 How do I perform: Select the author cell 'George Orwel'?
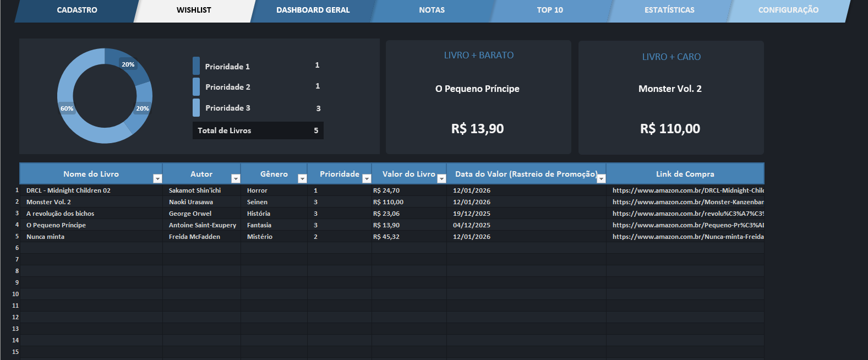click(x=201, y=214)
